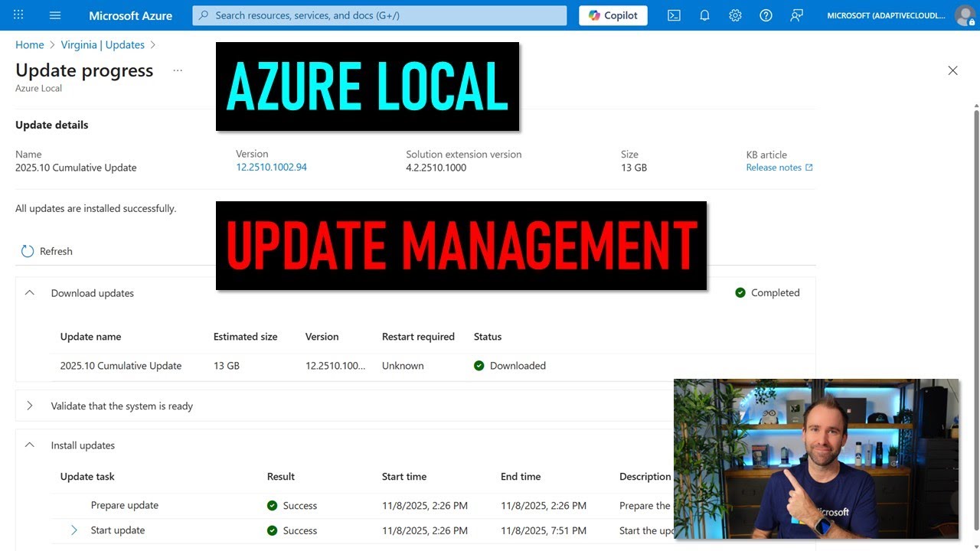Image resolution: width=980 pixels, height=551 pixels.
Task: Select the Downloaded status cell
Action: coord(510,366)
